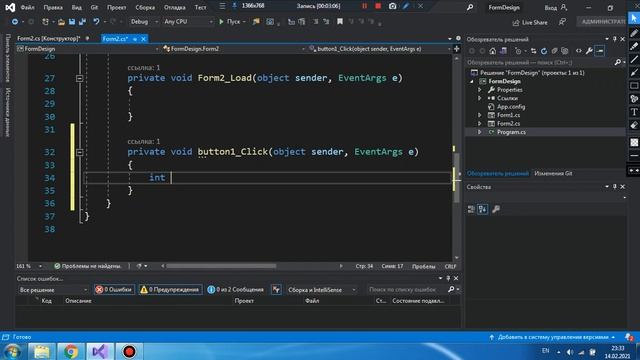This screenshot has height=360, width=640.
Task: Select the eraser annotation tool
Action: (x=634, y=125)
